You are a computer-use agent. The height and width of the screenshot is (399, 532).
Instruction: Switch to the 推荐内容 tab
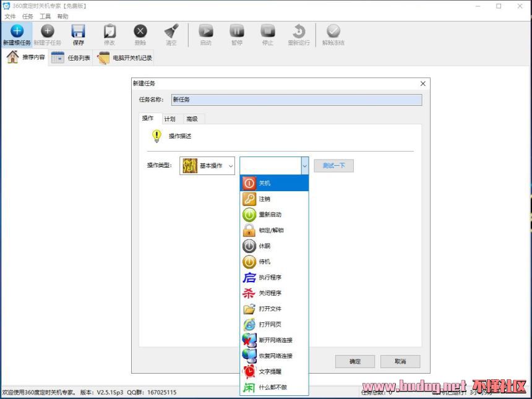pos(26,58)
